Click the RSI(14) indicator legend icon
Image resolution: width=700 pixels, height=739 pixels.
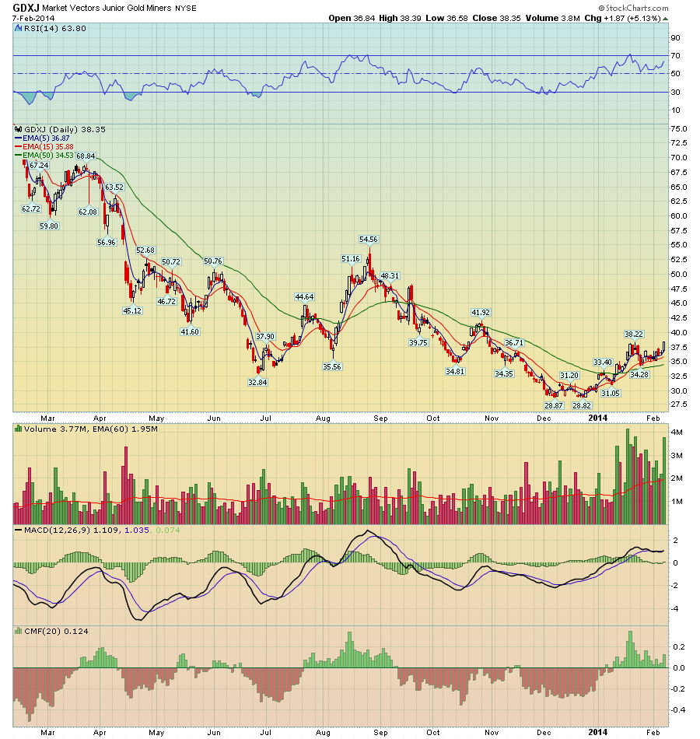(x=19, y=28)
